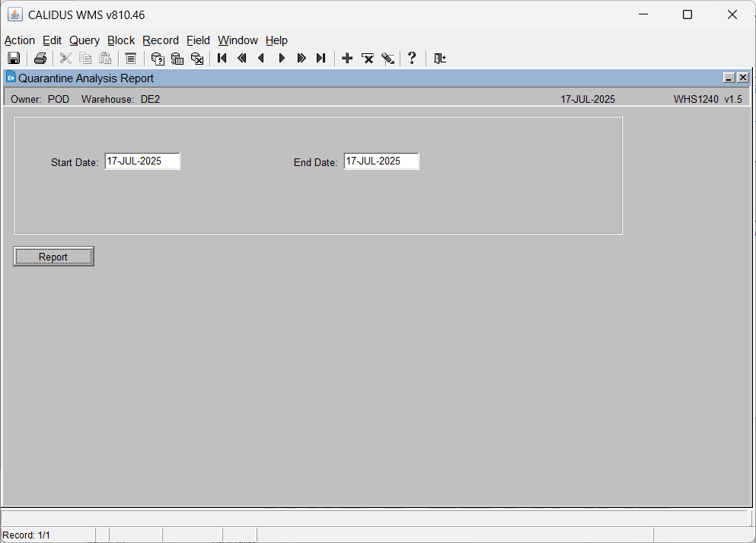Click the Start Date label
This screenshot has height=543, width=756.
click(75, 162)
